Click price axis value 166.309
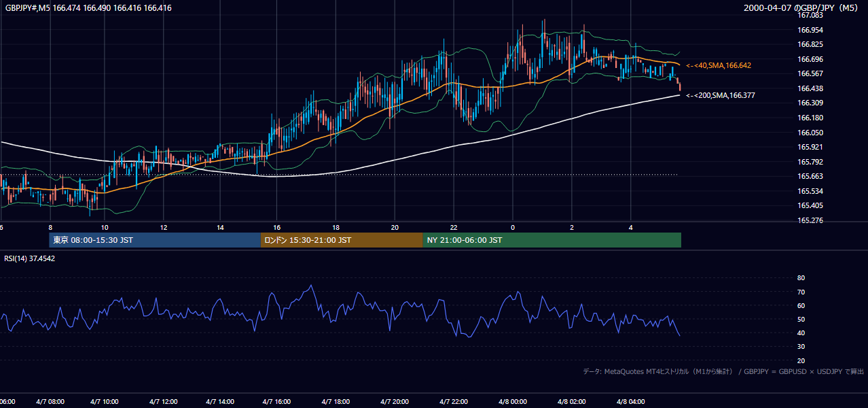The height and width of the screenshot is (408, 868). coord(810,103)
